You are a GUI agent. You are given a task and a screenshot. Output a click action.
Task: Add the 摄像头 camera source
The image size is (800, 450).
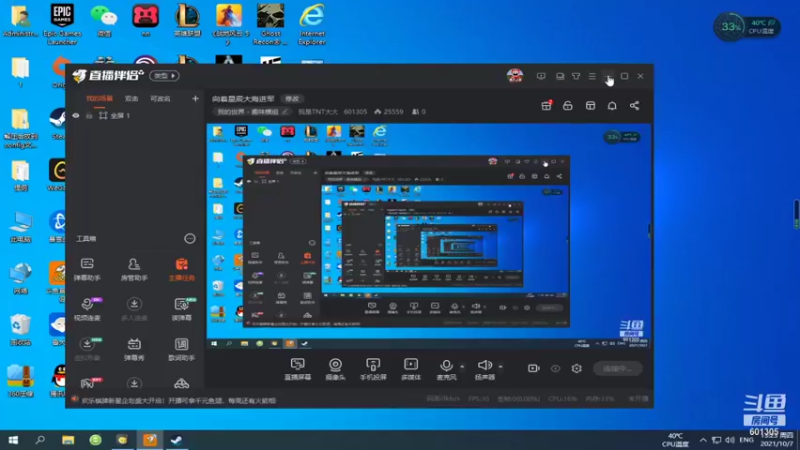click(x=335, y=369)
